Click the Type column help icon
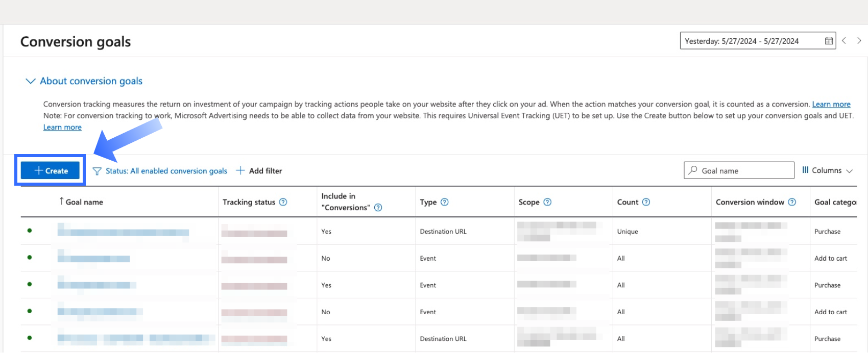The image size is (868, 353). coord(445,202)
